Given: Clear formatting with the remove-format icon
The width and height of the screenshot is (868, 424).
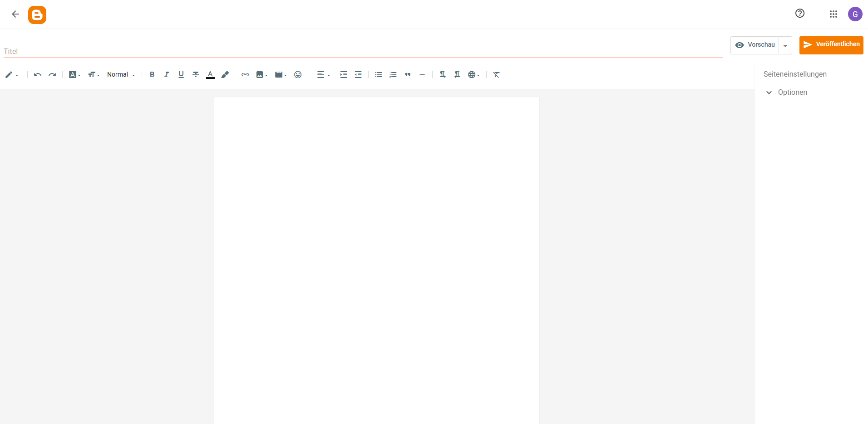Looking at the screenshot, I should pyautogui.click(x=496, y=74).
